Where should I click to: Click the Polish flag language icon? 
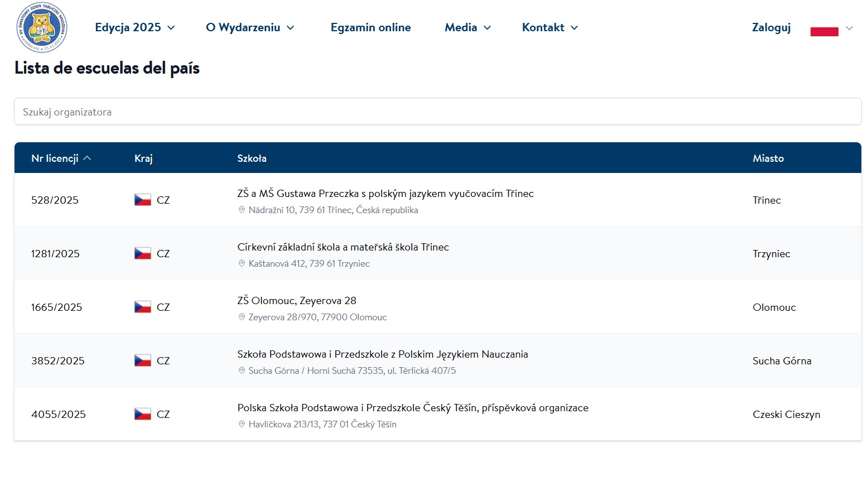point(824,28)
